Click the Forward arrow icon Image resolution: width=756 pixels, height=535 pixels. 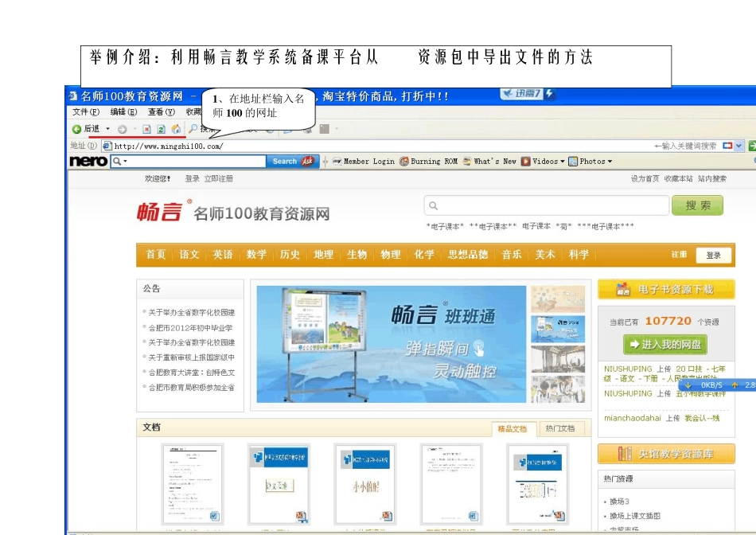[x=122, y=129]
